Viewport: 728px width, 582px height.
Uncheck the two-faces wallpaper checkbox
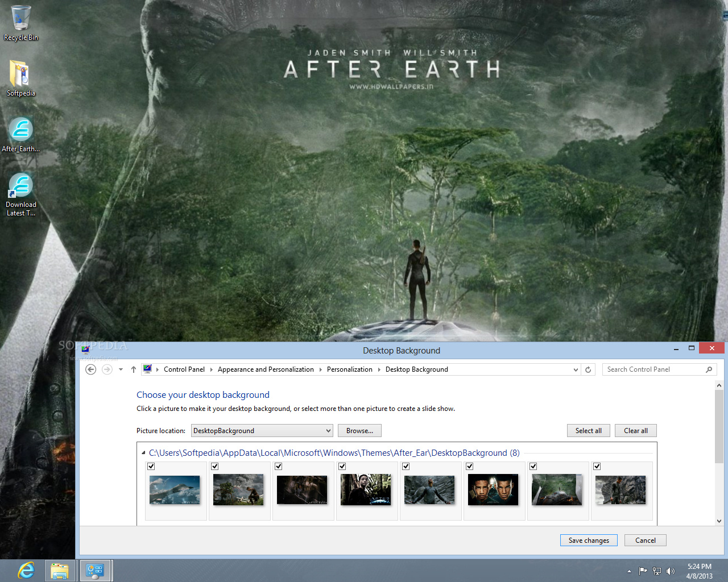470,466
